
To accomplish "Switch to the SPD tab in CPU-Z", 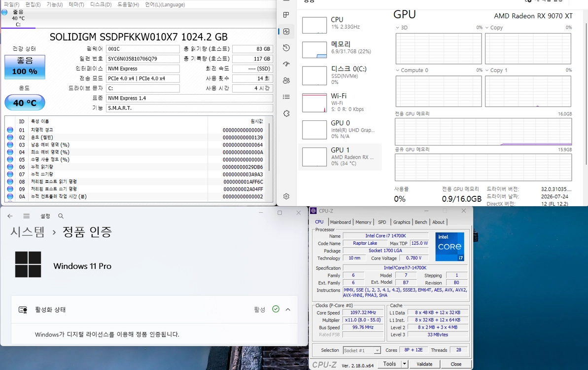I will pyautogui.click(x=382, y=222).
